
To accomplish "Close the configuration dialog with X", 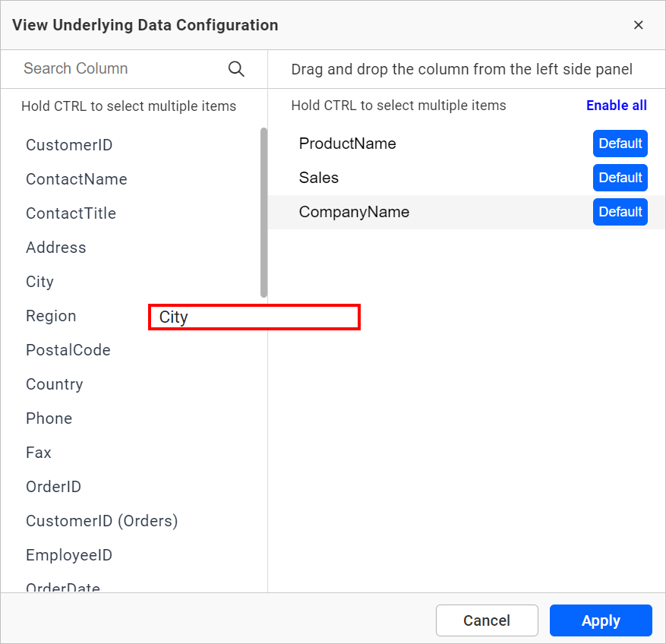I will click(x=639, y=25).
